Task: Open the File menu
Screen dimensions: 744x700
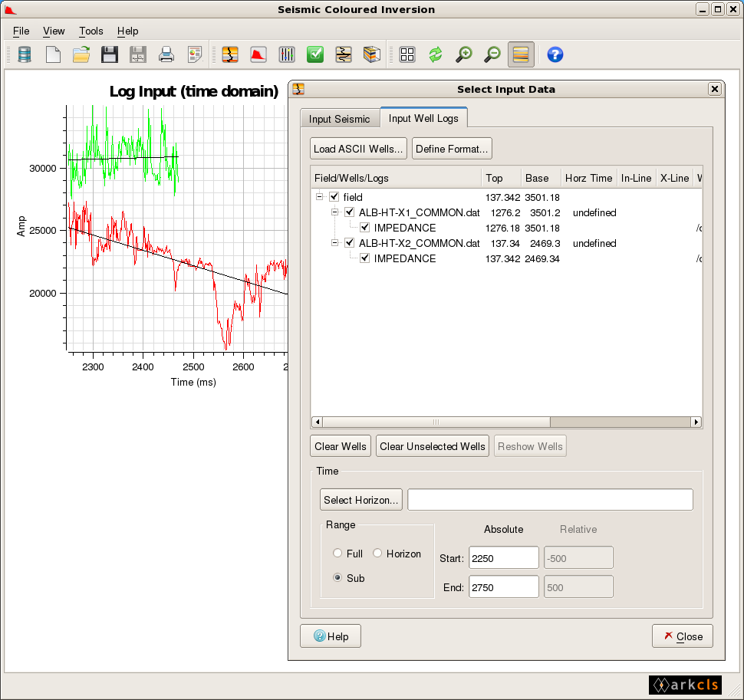Action: (21, 31)
